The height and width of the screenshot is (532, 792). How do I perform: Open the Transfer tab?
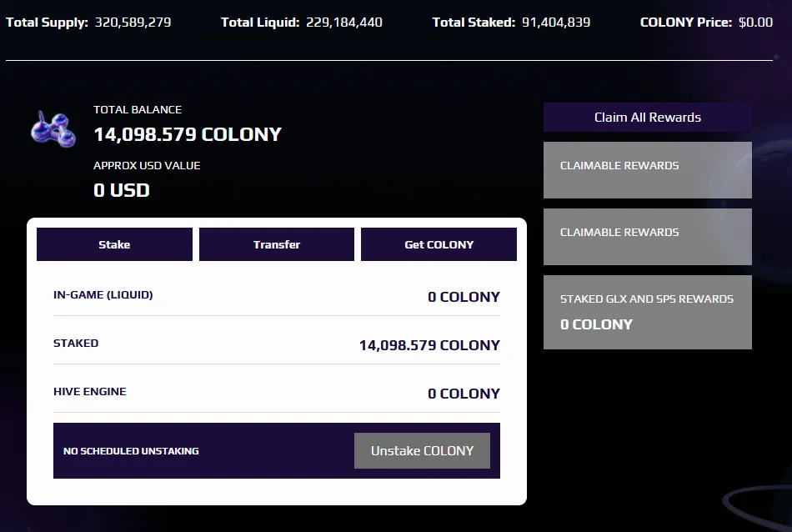click(277, 244)
